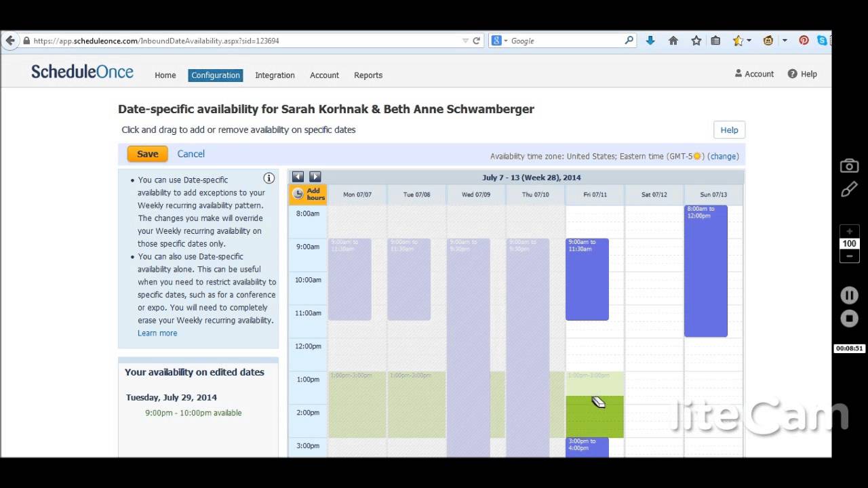This screenshot has height=488, width=868.
Task: Click the monkey face extension icon
Action: 768,41
